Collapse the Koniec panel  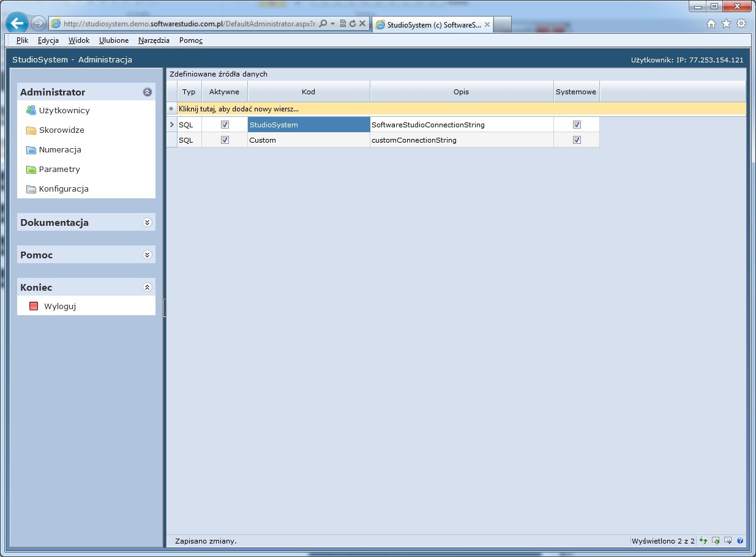tap(147, 287)
